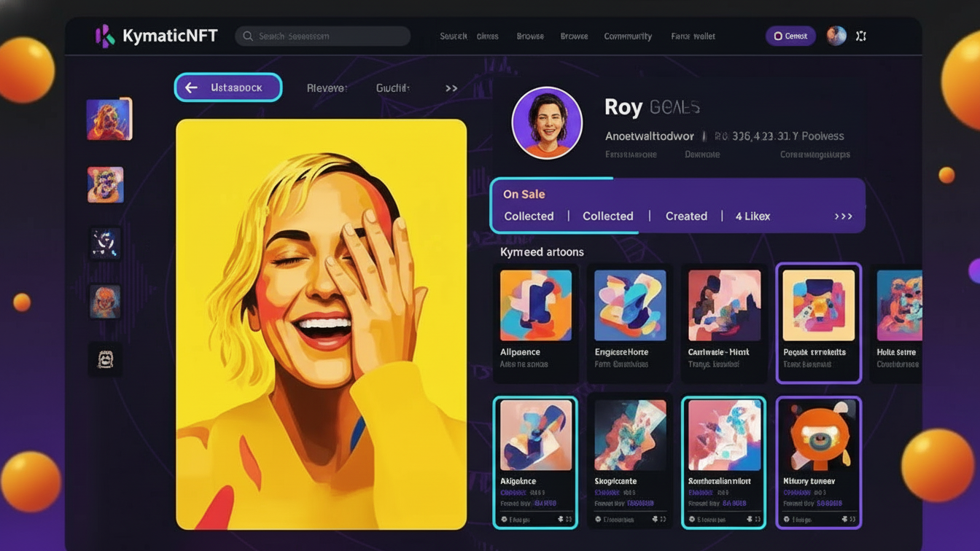Select the On Sale tab
980x551 pixels.
[524, 194]
